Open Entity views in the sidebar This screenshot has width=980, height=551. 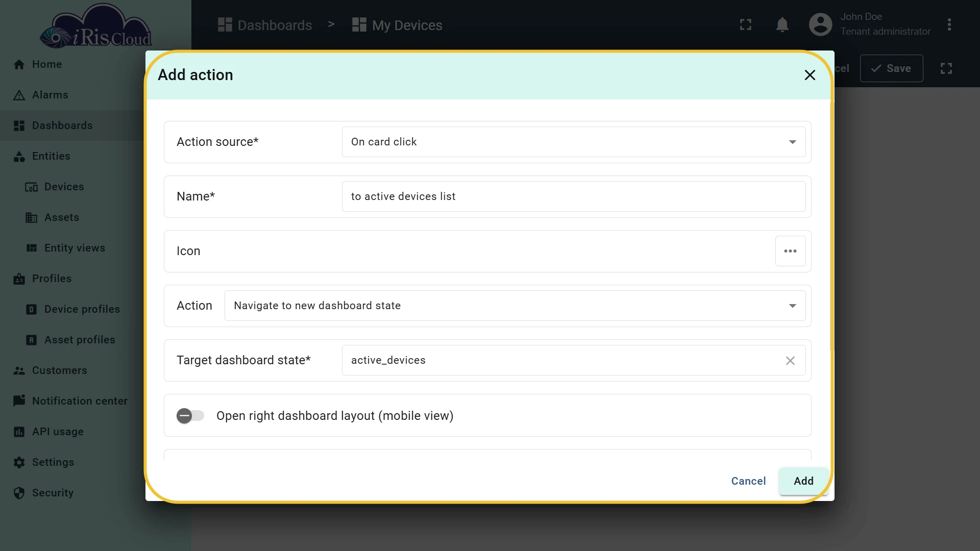[71, 248]
